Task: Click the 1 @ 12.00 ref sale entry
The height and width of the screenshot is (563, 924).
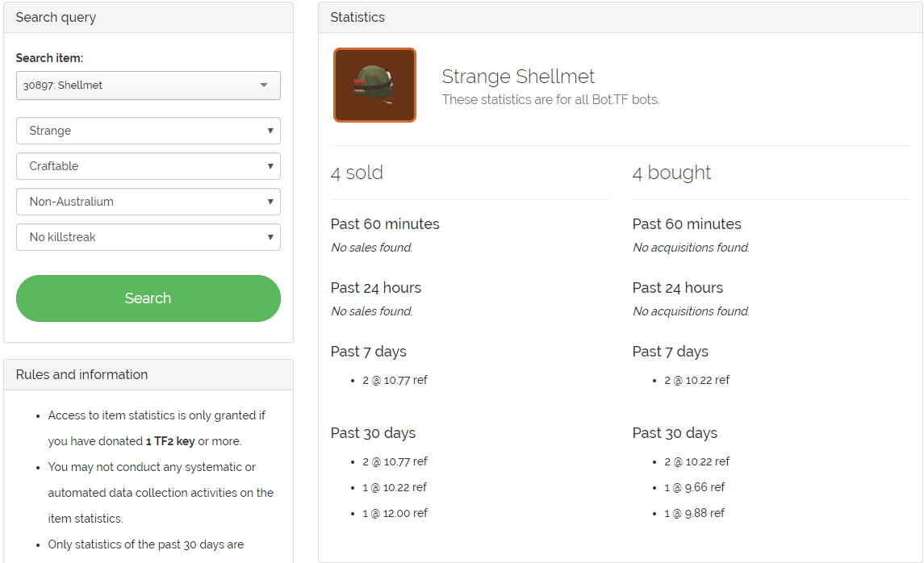Action: tap(395, 513)
